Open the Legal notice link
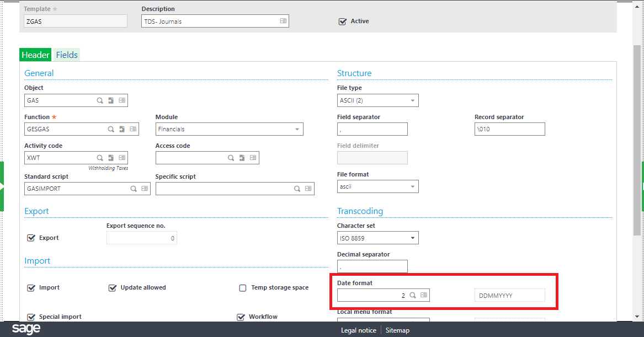The image size is (644, 337). (358, 330)
